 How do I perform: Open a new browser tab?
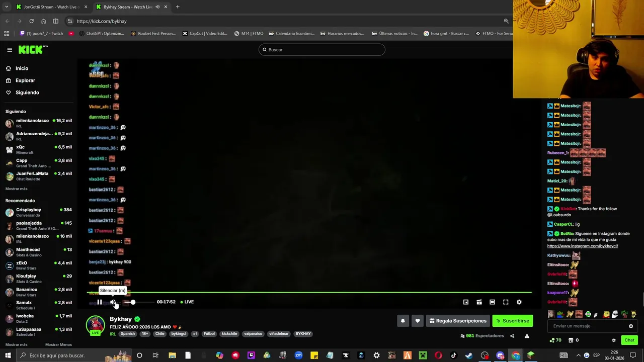(178, 7)
